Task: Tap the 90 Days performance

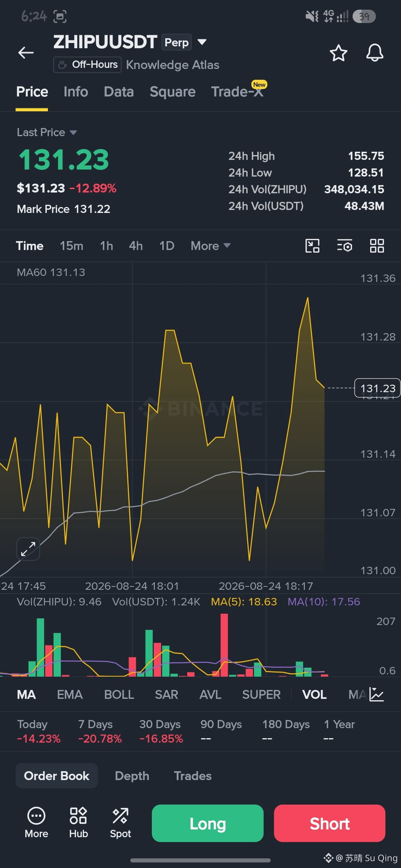Action: coord(221,731)
